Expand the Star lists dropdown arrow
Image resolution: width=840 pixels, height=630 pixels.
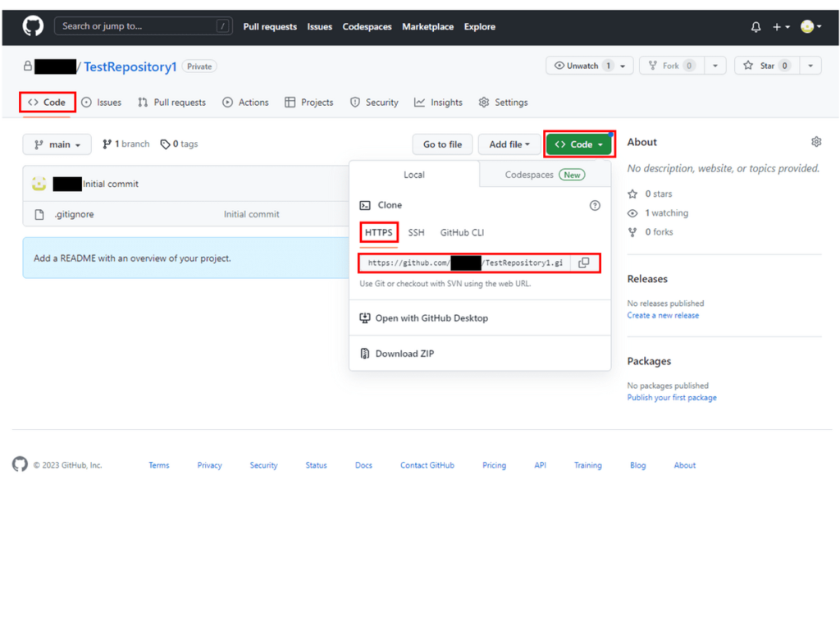pos(810,66)
